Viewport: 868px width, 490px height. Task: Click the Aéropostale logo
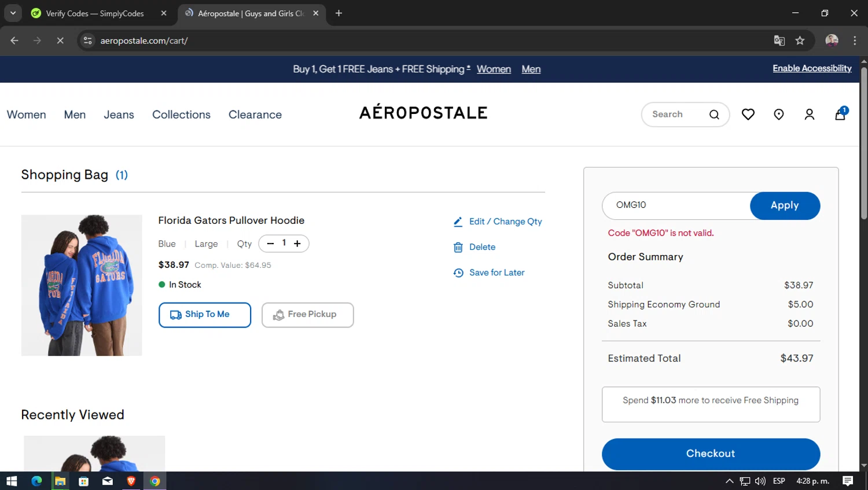[423, 112]
